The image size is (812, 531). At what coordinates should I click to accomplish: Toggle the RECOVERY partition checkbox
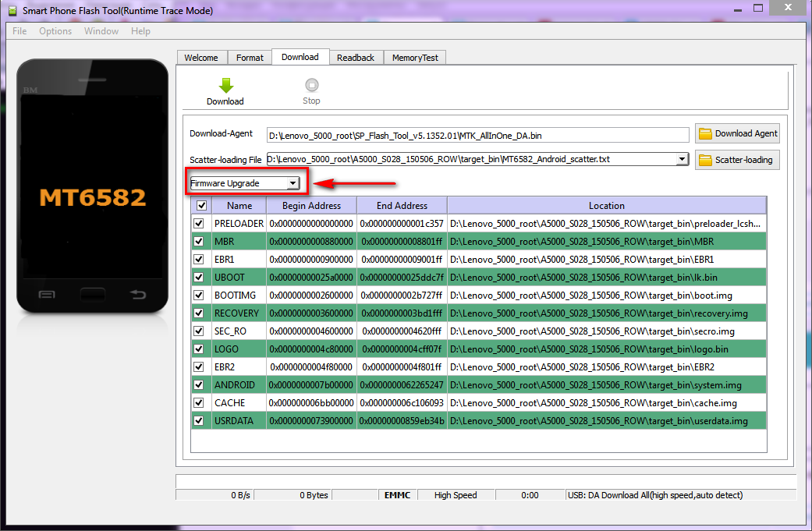pyautogui.click(x=198, y=313)
